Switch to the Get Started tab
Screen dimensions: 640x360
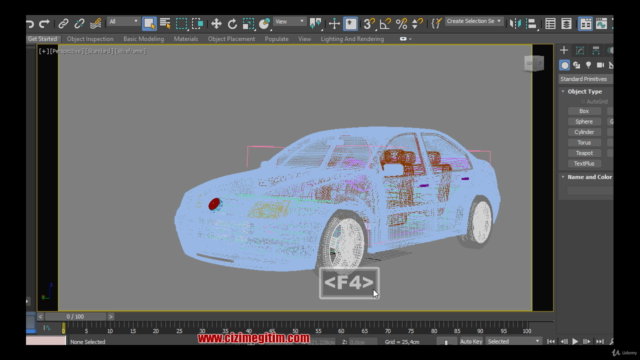pos(42,39)
